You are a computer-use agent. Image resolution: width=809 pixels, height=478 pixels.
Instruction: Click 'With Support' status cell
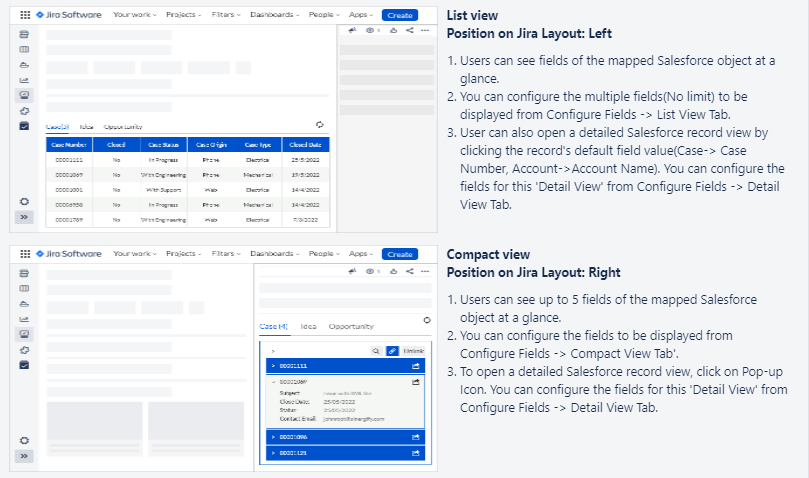pyautogui.click(x=164, y=190)
